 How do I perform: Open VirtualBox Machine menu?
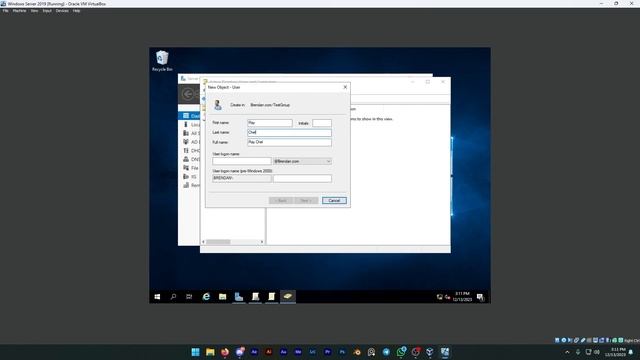(x=19, y=11)
